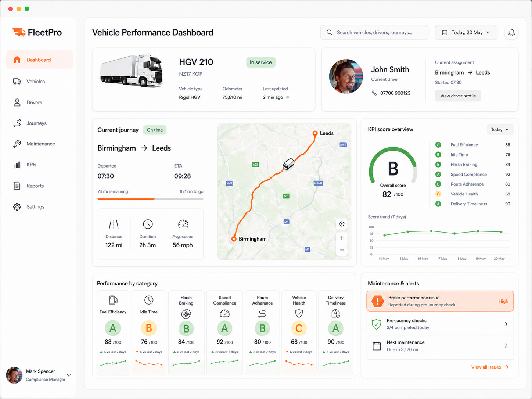
Task: Open the Today, 20 May date dropdown
Action: (x=466, y=32)
